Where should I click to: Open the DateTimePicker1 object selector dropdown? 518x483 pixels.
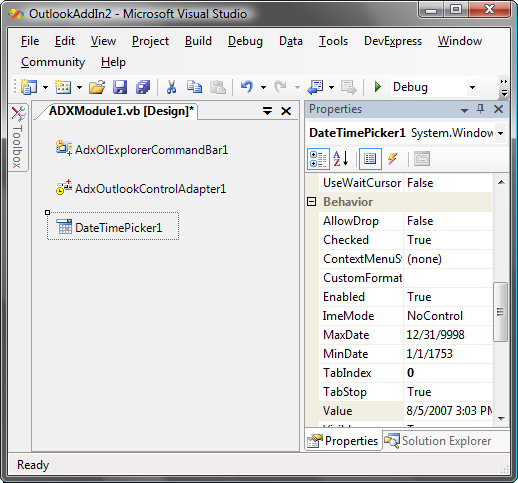coord(500,133)
